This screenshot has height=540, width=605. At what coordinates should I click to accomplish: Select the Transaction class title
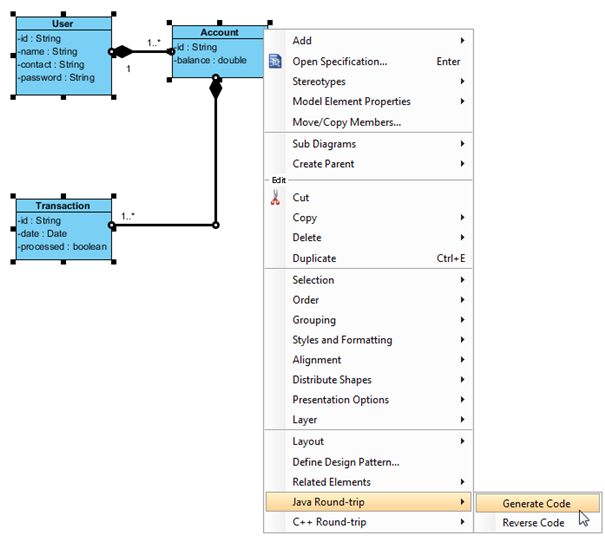point(63,206)
